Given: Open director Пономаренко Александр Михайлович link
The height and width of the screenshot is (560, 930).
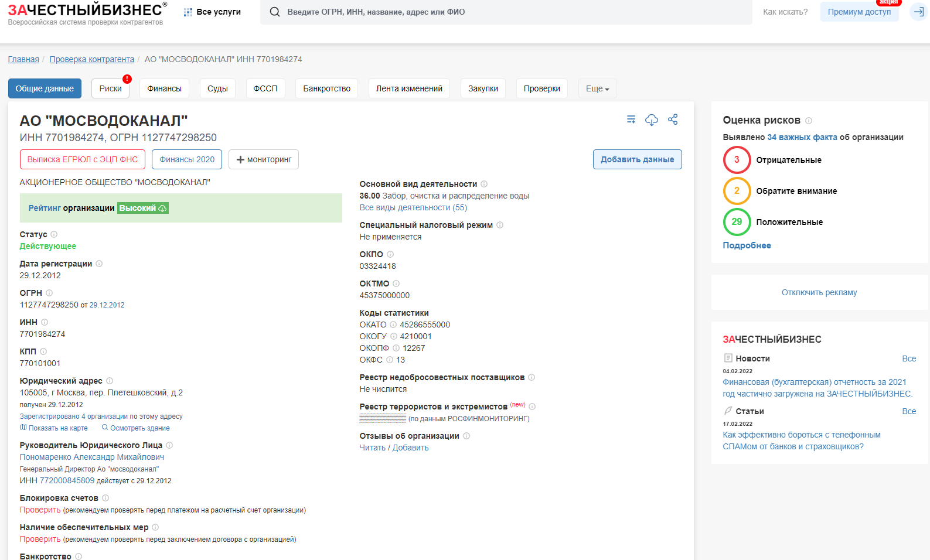Looking at the screenshot, I should pyautogui.click(x=92, y=457).
